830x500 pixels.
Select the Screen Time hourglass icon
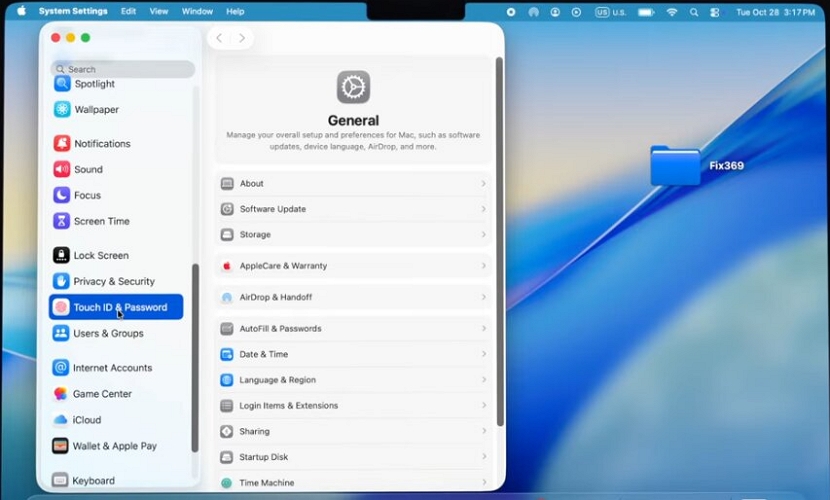coord(61,221)
